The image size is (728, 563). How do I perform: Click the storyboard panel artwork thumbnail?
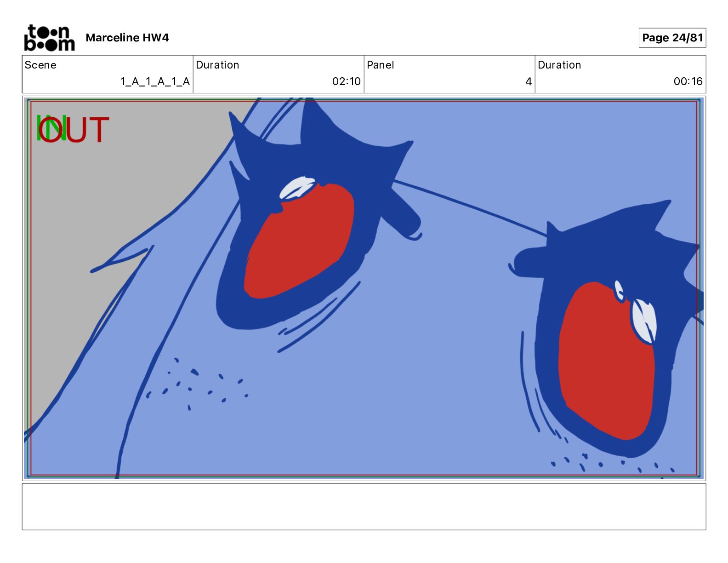coord(364,288)
